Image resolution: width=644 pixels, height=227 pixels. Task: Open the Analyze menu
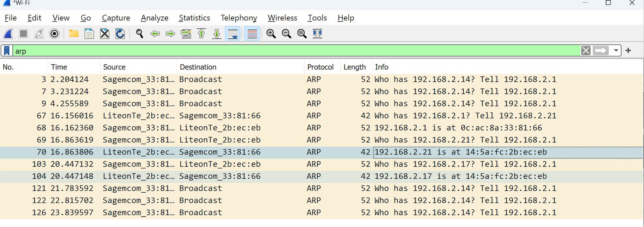point(155,18)
